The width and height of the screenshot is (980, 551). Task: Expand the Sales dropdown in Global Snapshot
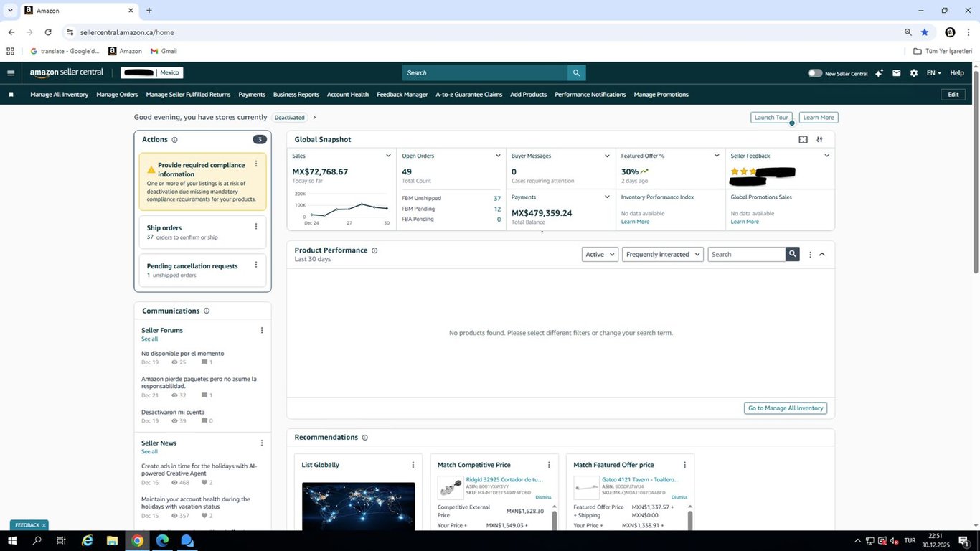[x=388, y=156]
